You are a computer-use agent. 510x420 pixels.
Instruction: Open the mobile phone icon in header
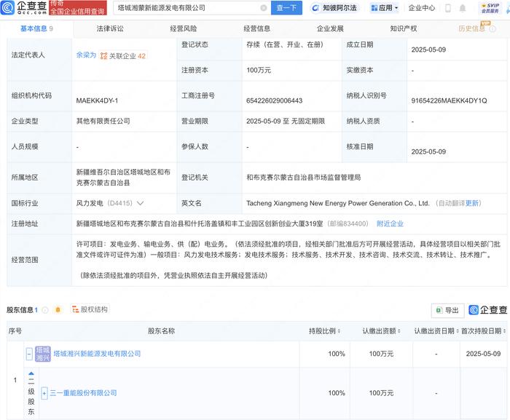pos(448,8)
